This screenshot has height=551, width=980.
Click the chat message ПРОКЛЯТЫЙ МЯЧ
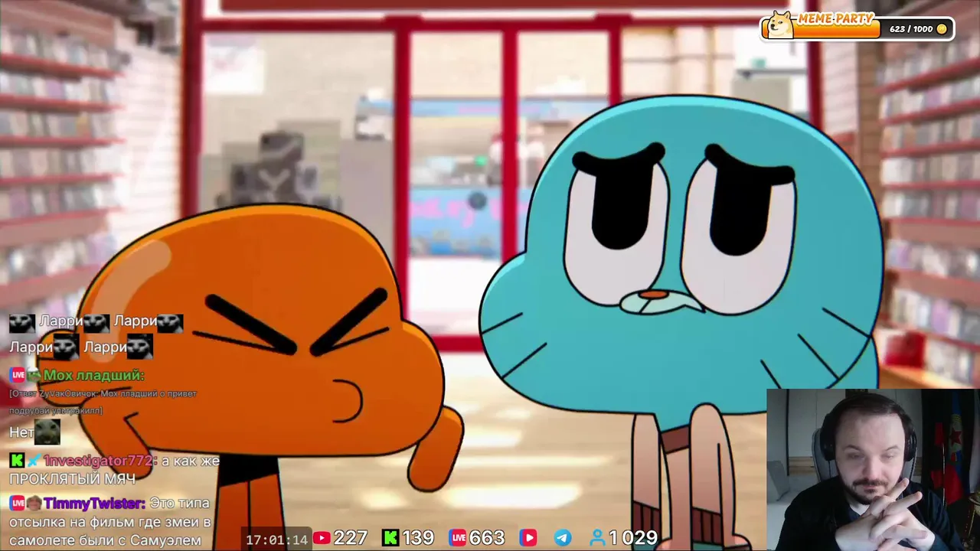click(x=72, y=479)
